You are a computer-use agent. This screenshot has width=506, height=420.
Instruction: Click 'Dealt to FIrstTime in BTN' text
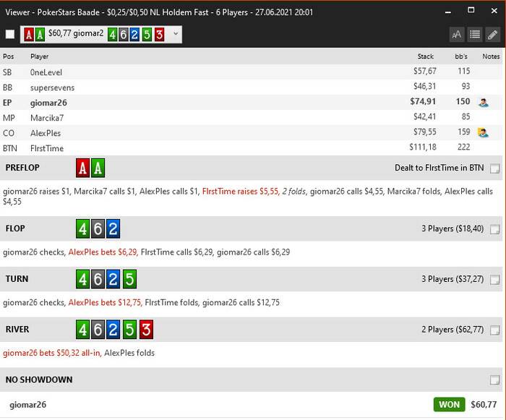(439, 168)
